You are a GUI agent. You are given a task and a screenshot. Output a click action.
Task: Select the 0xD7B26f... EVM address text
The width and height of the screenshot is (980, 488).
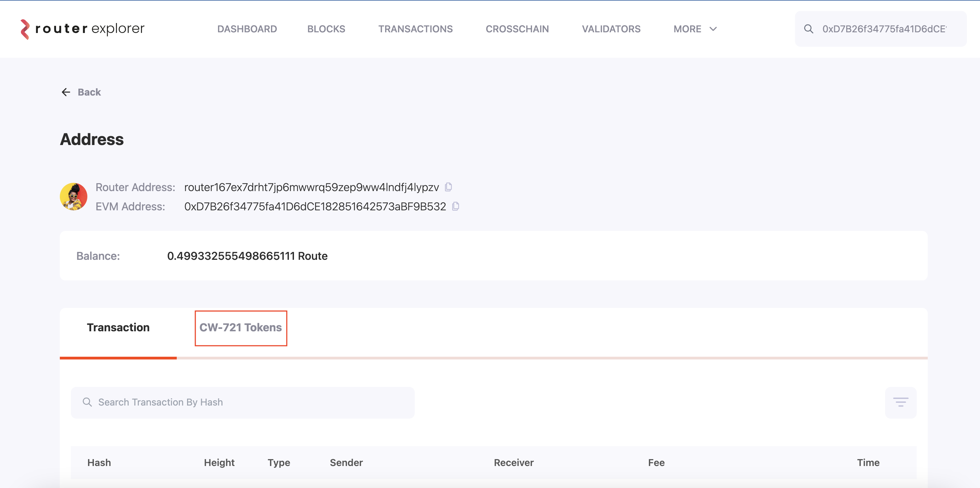click(315, 206)
